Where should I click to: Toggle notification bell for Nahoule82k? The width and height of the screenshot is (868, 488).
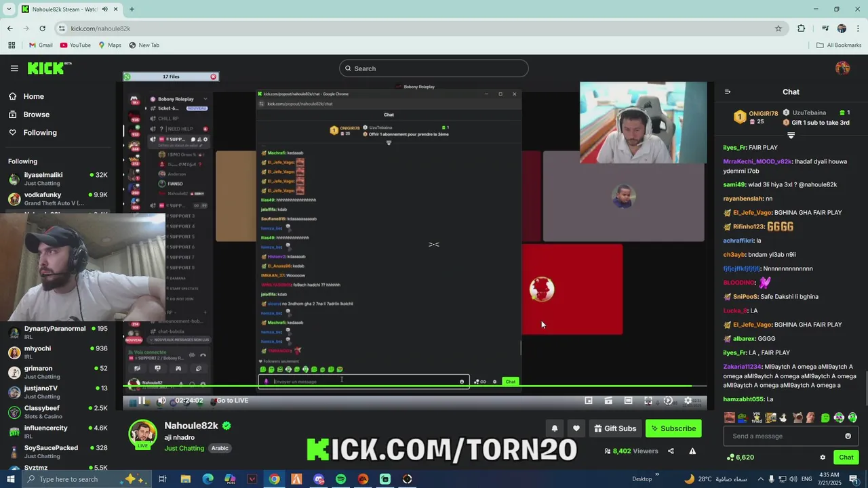pos(555,428)
